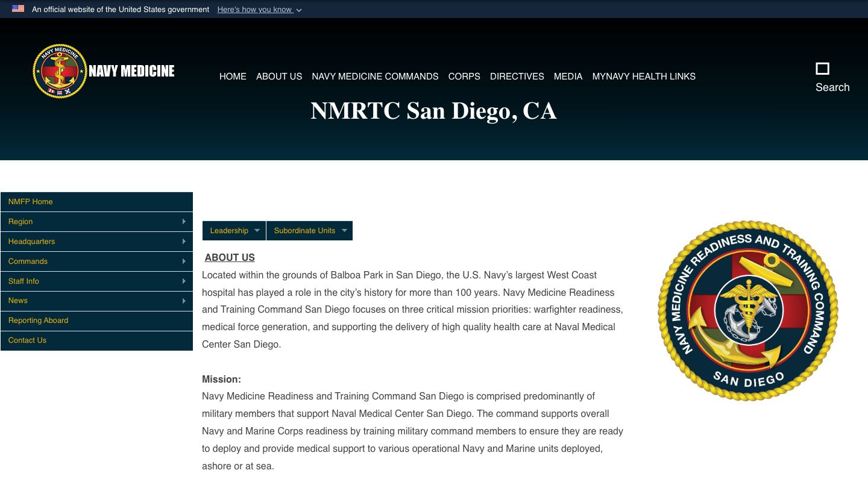Screen dimensions: 868x488
Task: Open NAVY MEDICINE COMMANDS menu item
Action: click(x=375, y=77)
